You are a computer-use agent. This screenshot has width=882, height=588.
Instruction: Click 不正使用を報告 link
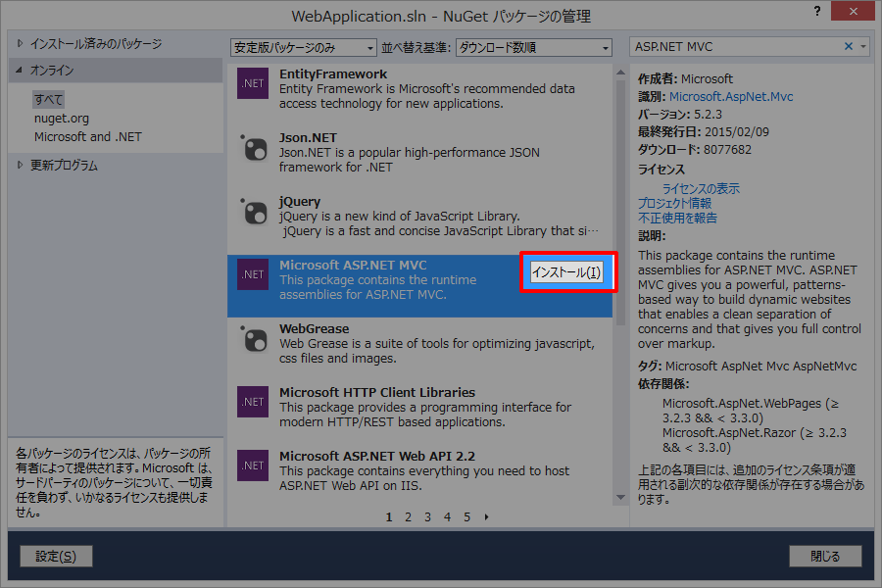[x=677, y=218]
